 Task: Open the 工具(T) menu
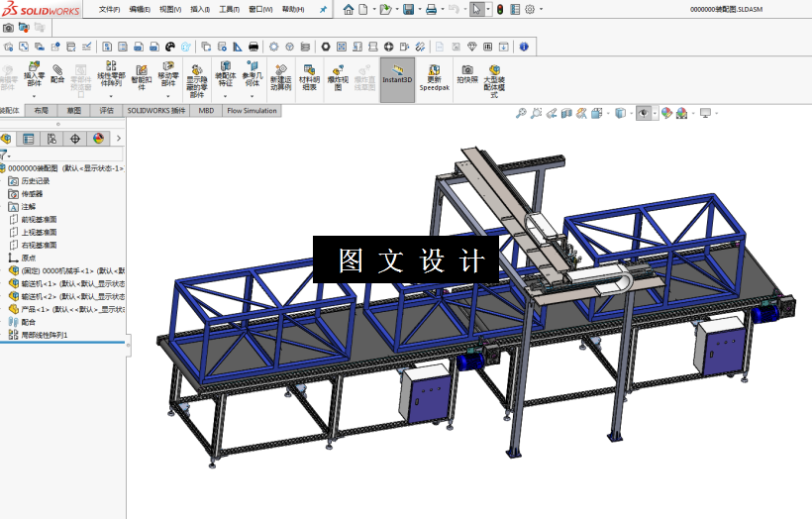(x=229, y=9)
